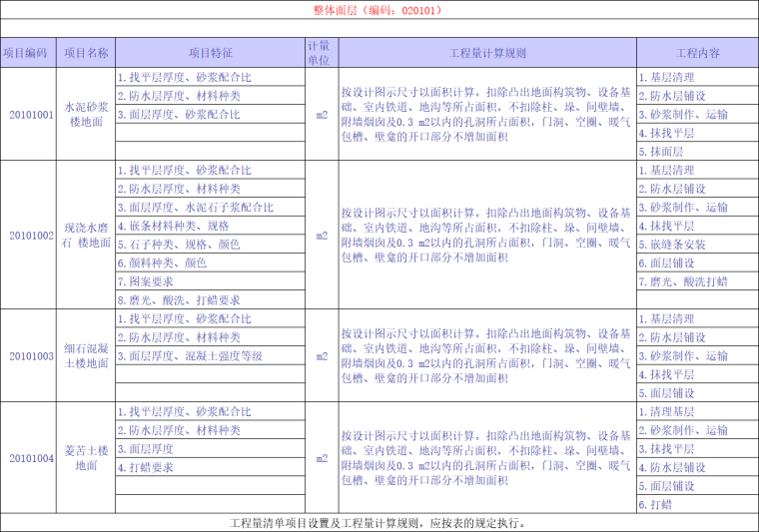Image resolution: width=759 pixels, height=532 pixels.
Task: Click the 4.嵌条材料种类、规格 feature cell
Action: [210, 227]
